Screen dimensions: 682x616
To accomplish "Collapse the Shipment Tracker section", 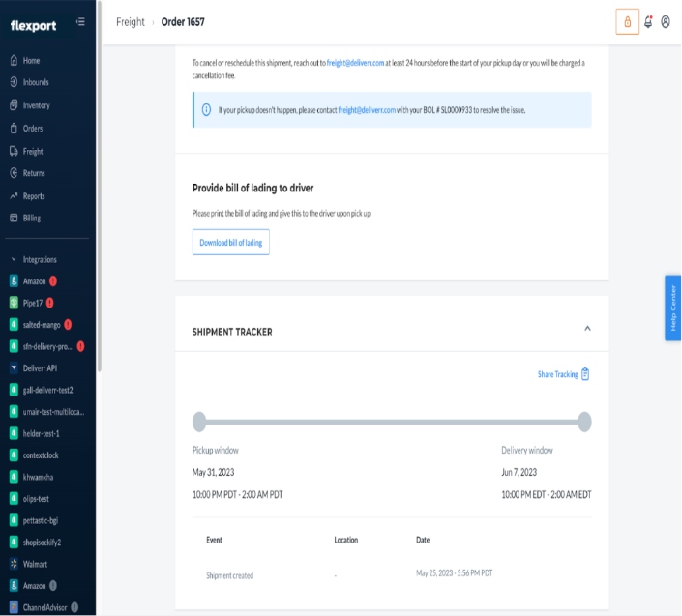I will (587, 328).
